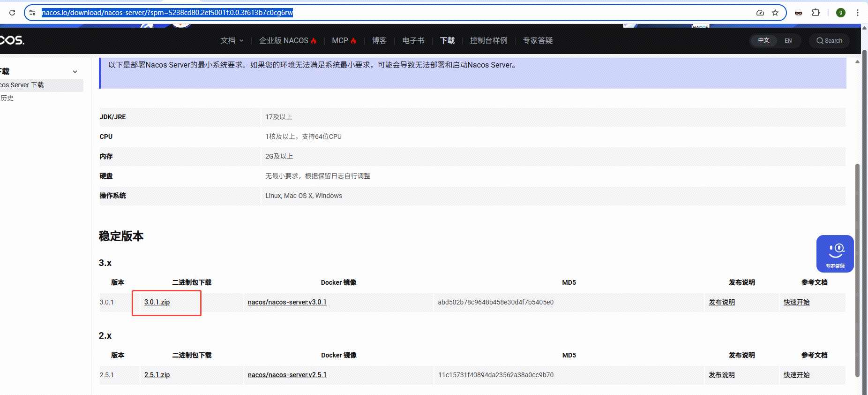Screen dimensions: 868x395
Task: Switch site language to 中文
Action: (764, 41)
